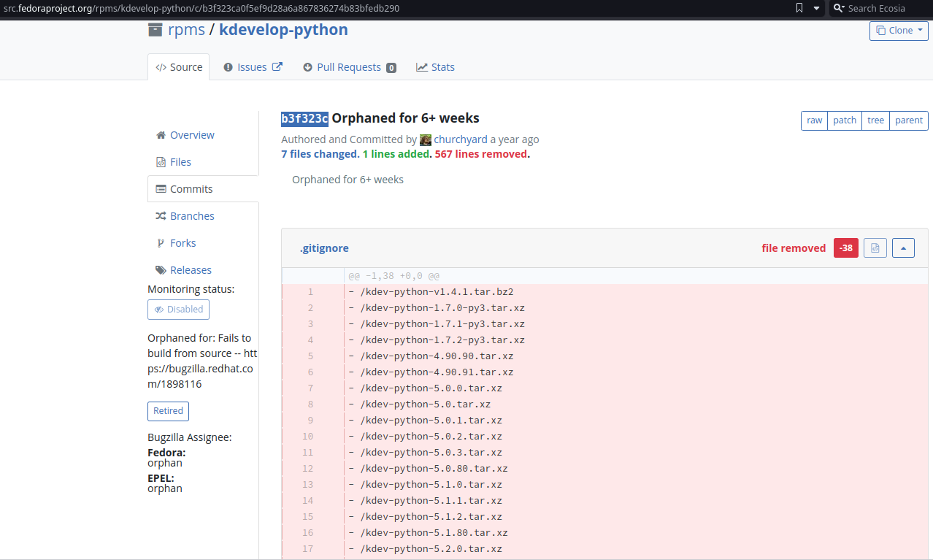This screenshot has height=560, width=933.
Task: Open the kdevelop-python project link
Action: point(283,30)
